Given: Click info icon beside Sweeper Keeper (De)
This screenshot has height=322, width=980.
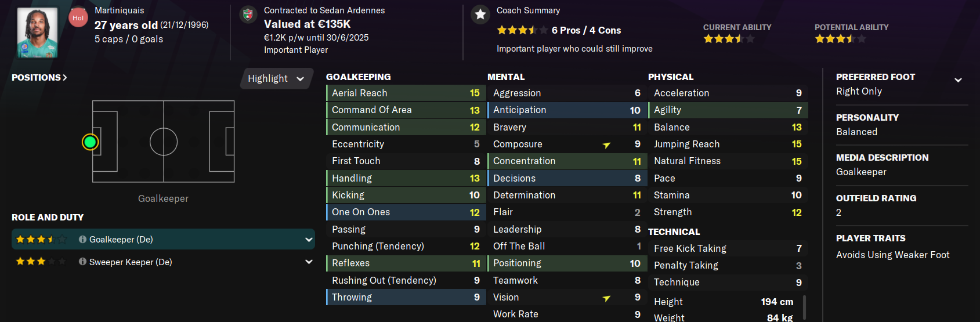Looking at the screenshot, I should 82,262.
